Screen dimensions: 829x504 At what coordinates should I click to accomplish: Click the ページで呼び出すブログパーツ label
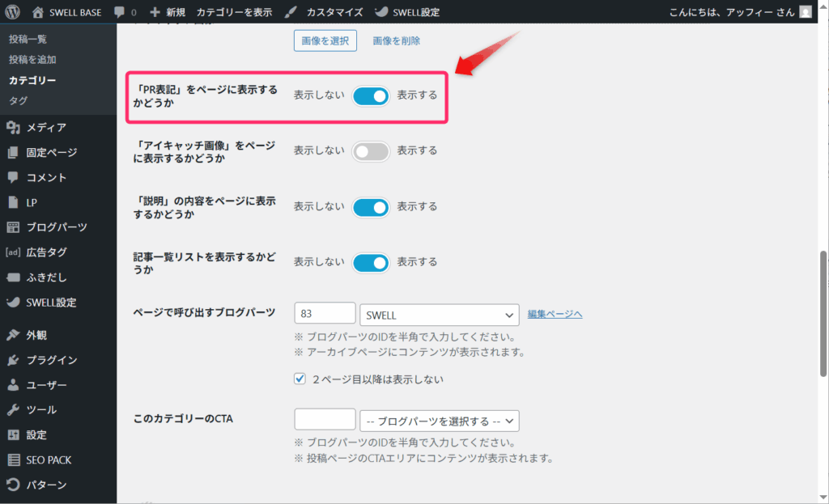click(x=204, y=312)
